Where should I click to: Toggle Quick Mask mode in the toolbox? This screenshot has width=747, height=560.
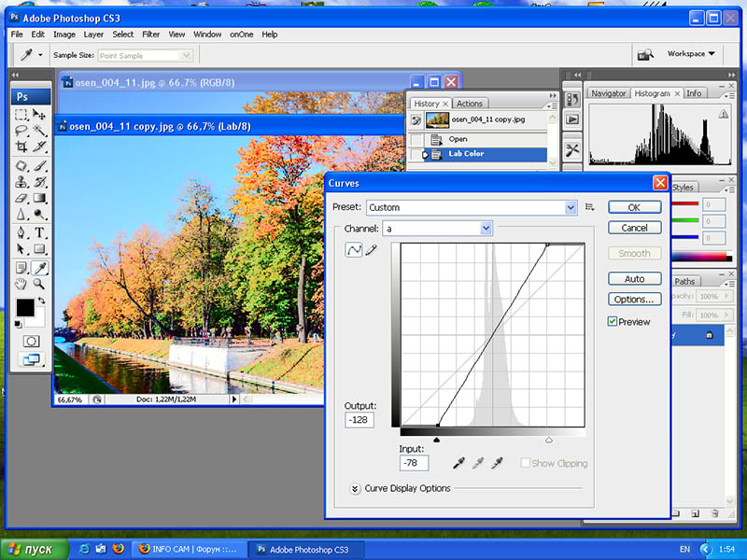coord(31,342)
